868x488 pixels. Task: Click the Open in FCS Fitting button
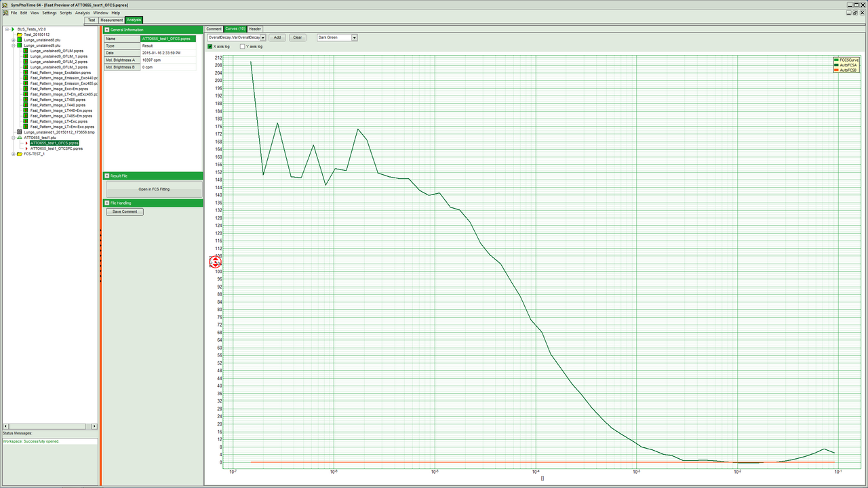(x=154, y=189)
